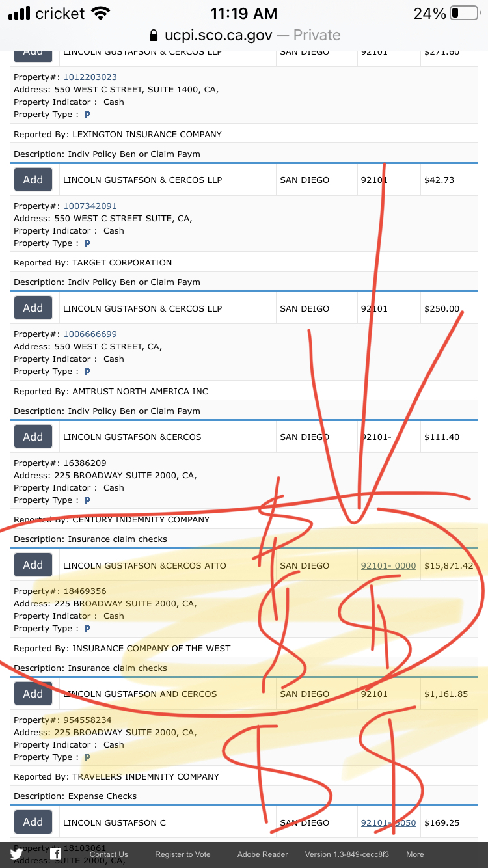The height and width of the screenshot is (868, 488).
Task: Click the Version 1.3-849-cecc8f3 footer text
Action: [347, 854]
